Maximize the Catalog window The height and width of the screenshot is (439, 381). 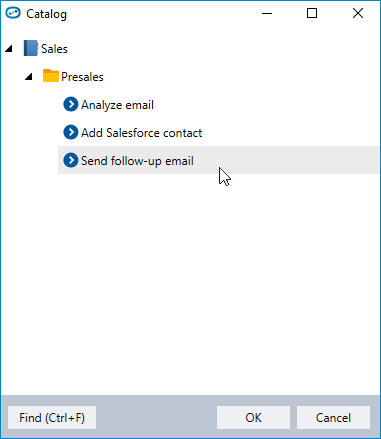tap(312, 13)
